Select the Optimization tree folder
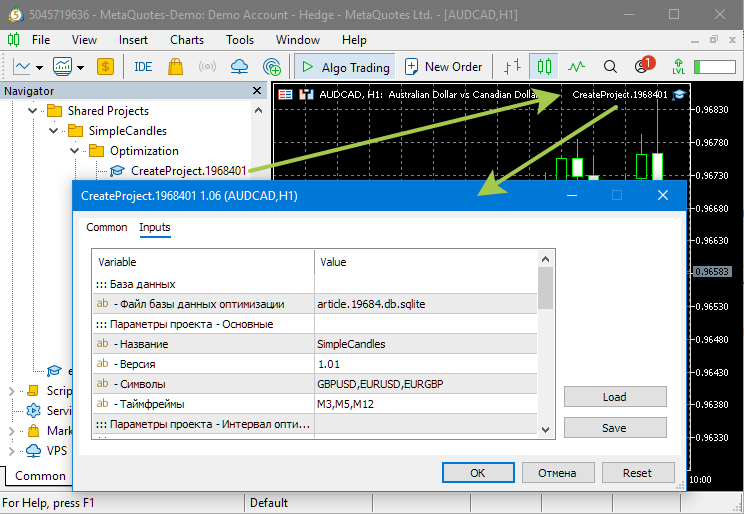The width and height of the screenshot is (744, 514). click(x=134, y=150)
